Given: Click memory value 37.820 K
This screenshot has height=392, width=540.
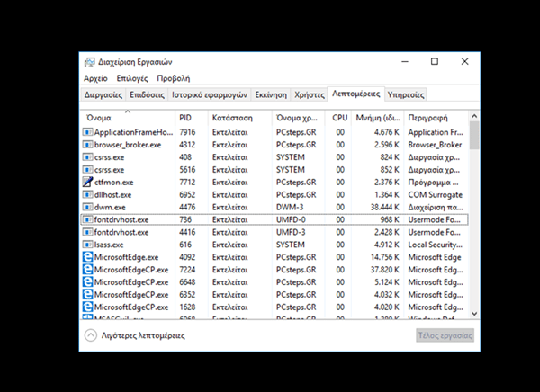Looking at the screenshot, I should [x=384, y=270].
